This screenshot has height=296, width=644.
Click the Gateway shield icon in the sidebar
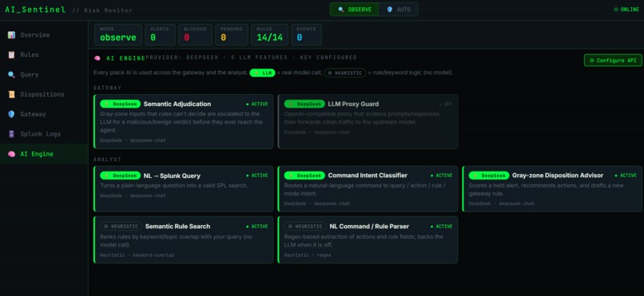tap(11, 114)
